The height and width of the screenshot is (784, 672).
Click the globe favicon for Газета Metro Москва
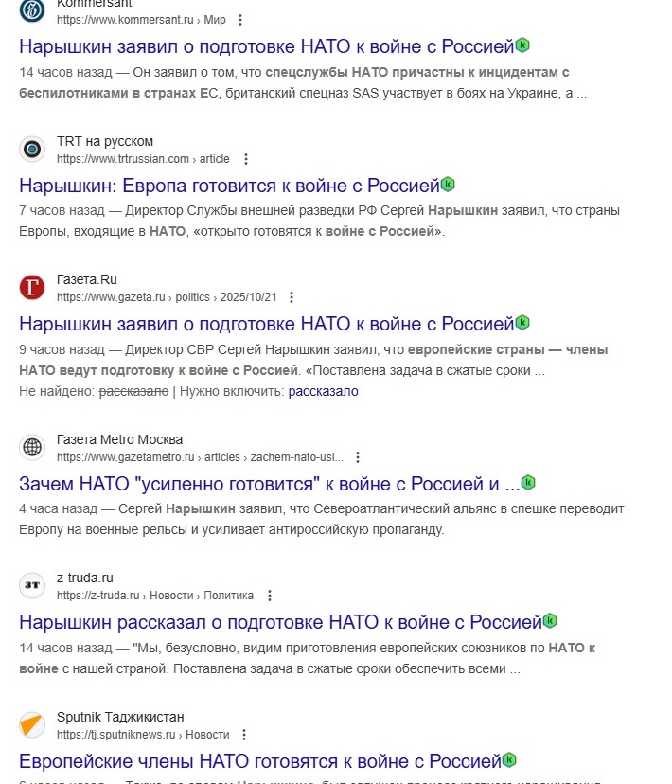(31, 445)
